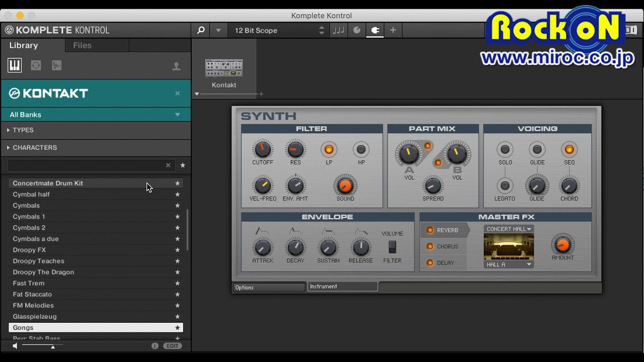Image resolution: width=644 pixels, height=362 pixels.
Task: Add a plug-in with chain plus icon
Action: click(x=261, y=94)
